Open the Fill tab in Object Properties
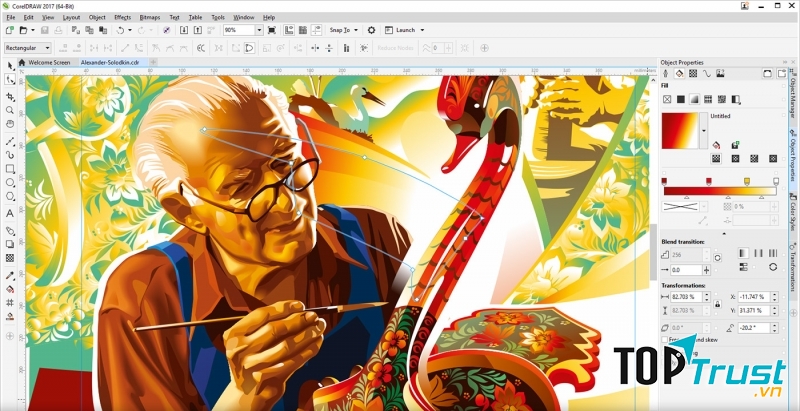Screen dimensions: 800x411 (679, 73)
